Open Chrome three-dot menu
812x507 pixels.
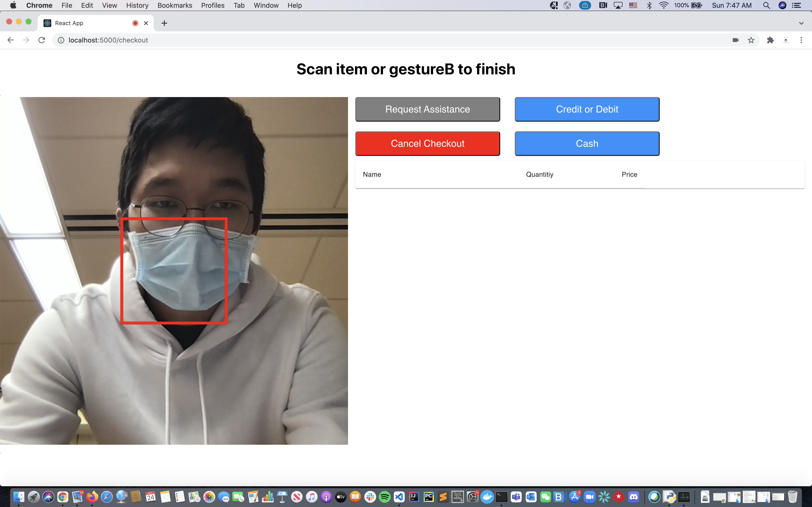801,40
